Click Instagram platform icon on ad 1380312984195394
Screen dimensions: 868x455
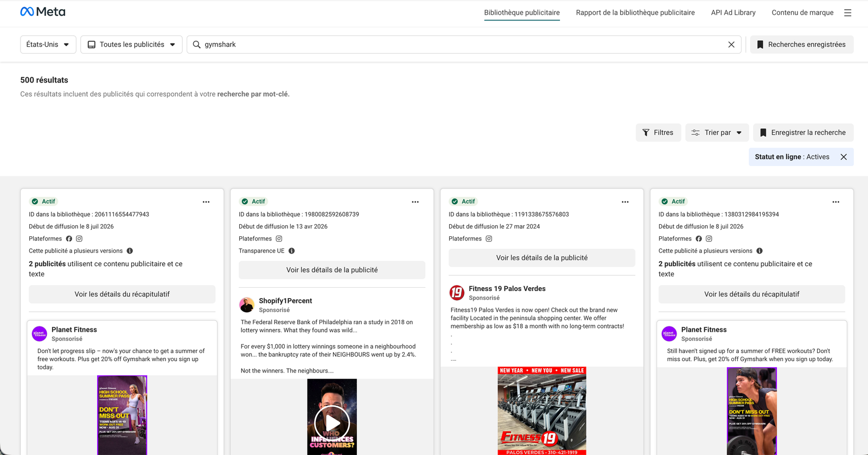[709, 239]
